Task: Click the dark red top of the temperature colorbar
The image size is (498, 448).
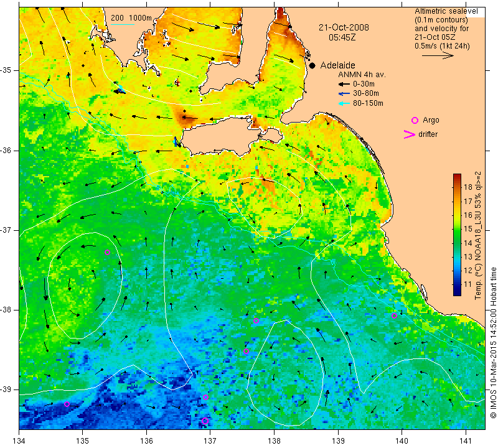Action: coord(457,177)
